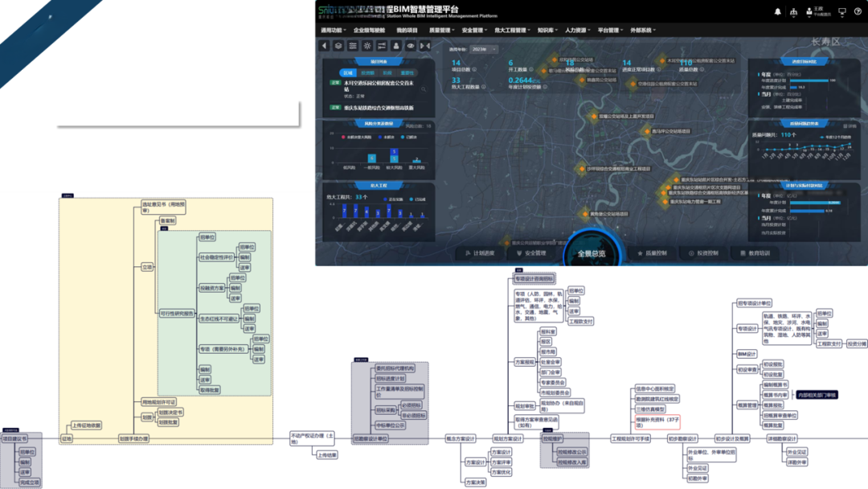Viewport: 868px width, 489px height.
Task: Toggle the eye visibility icon in map toolbar
Action: (x=411, y=46)
